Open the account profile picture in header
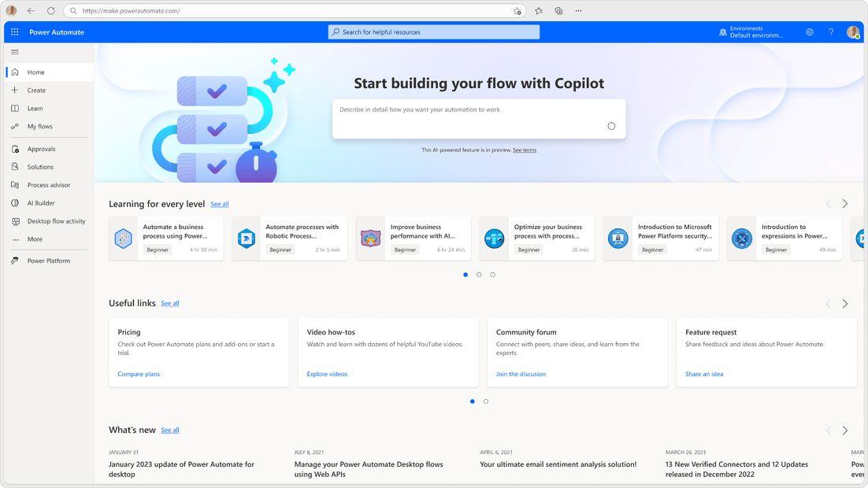This screenshot has height=488, width=868. (853, 32)
